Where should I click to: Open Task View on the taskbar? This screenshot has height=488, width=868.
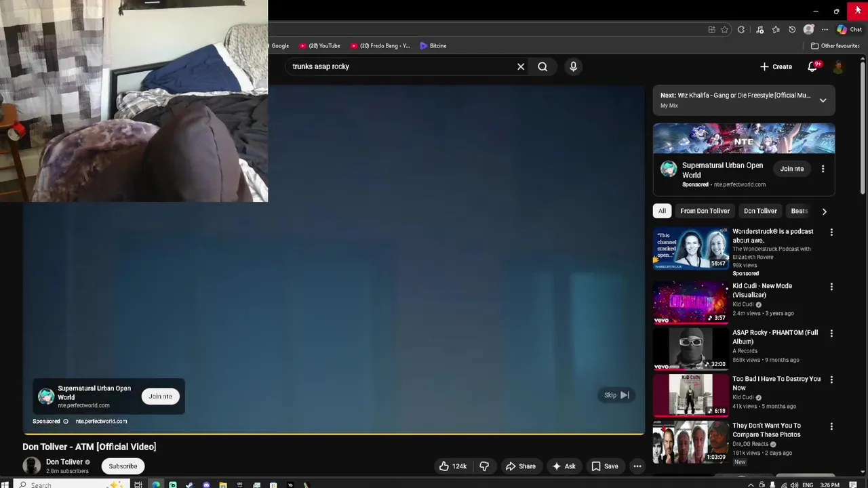(138, 485)
